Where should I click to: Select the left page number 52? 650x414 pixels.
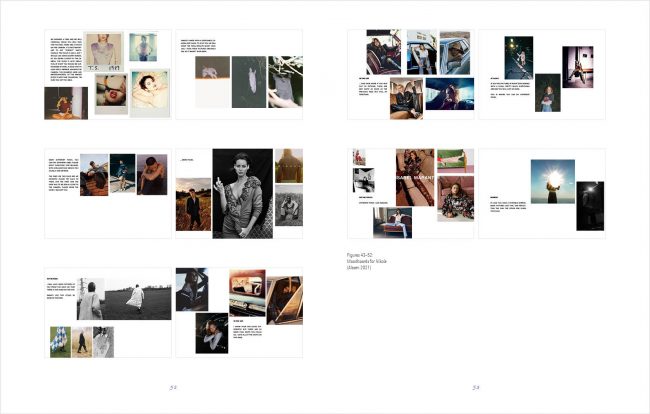(173, 388)
